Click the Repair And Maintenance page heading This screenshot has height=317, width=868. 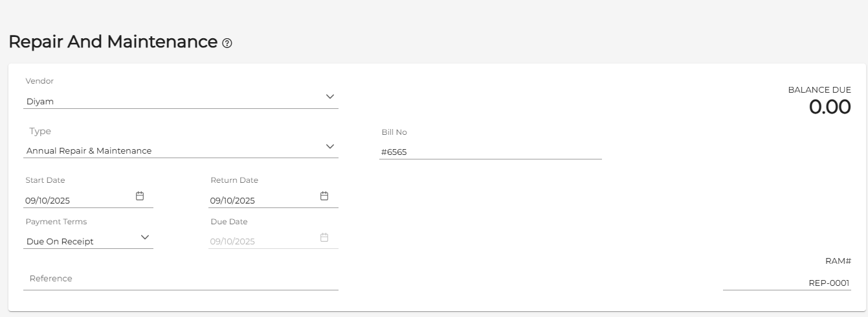pos(113,41)
